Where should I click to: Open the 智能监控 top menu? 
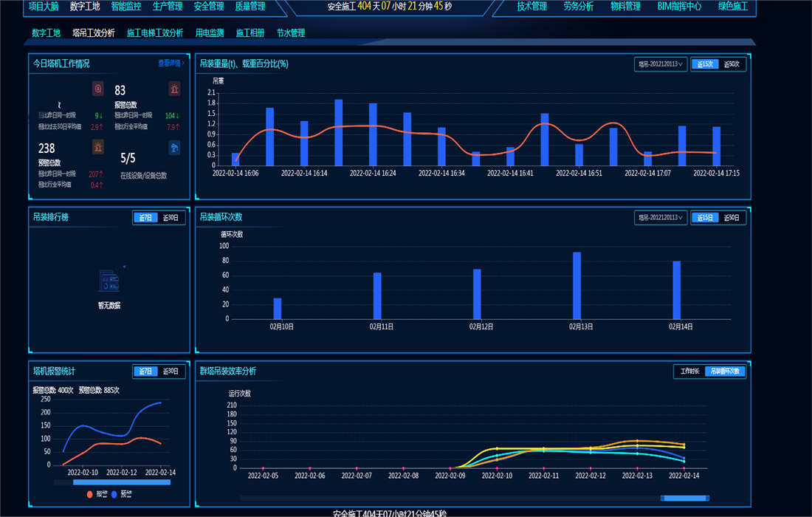[x=126, y=7]
